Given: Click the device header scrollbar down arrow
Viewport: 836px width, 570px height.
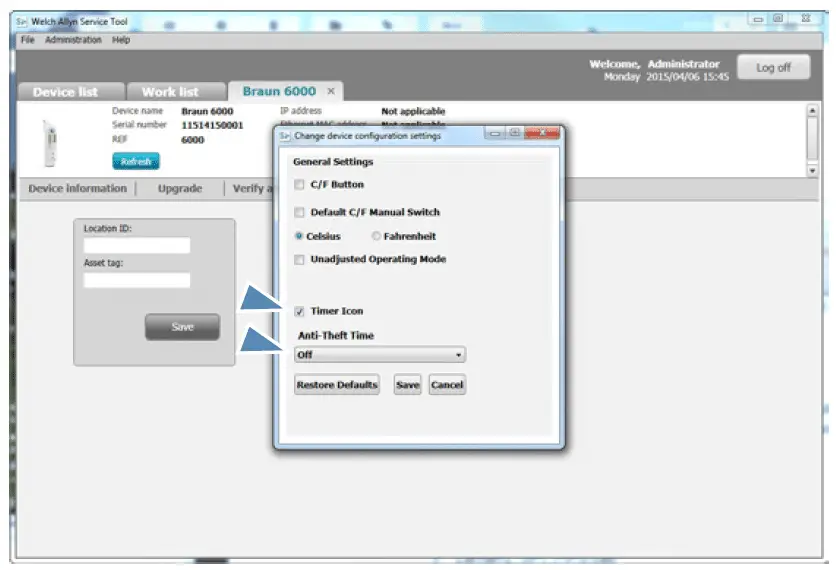Looking at the screenshot, I should click(x=812, y=171).
